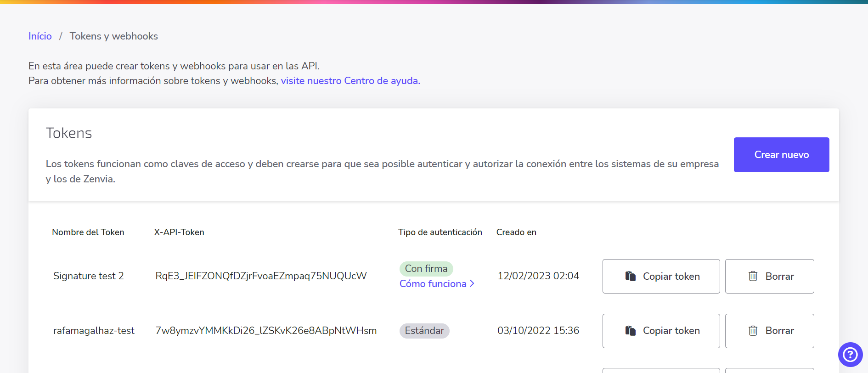Click trash icon in rafamagalhaz-test row
The image size is (868, 373).
coord(753,331)
